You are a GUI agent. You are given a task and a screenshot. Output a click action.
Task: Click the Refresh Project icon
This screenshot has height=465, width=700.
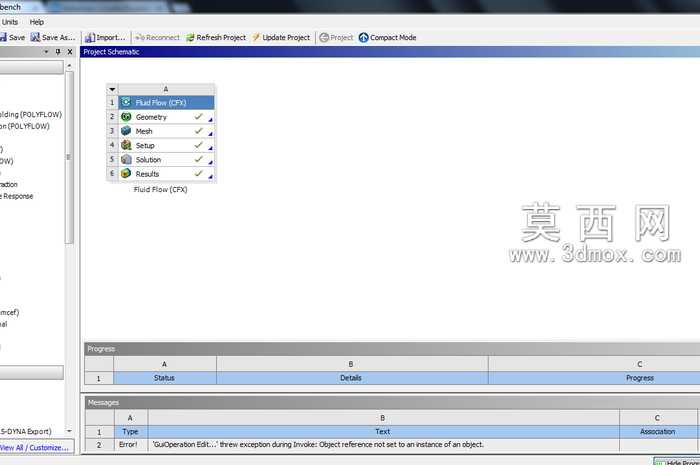191,37
